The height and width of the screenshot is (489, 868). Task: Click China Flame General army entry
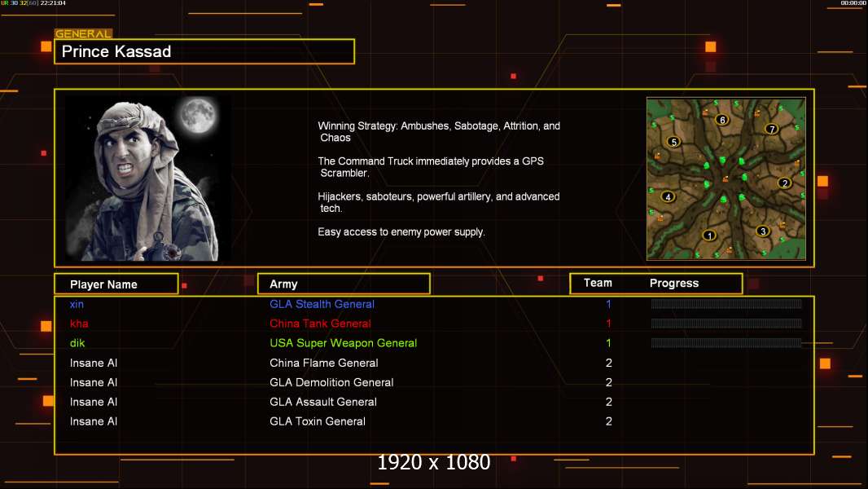[x=324, y=363]
